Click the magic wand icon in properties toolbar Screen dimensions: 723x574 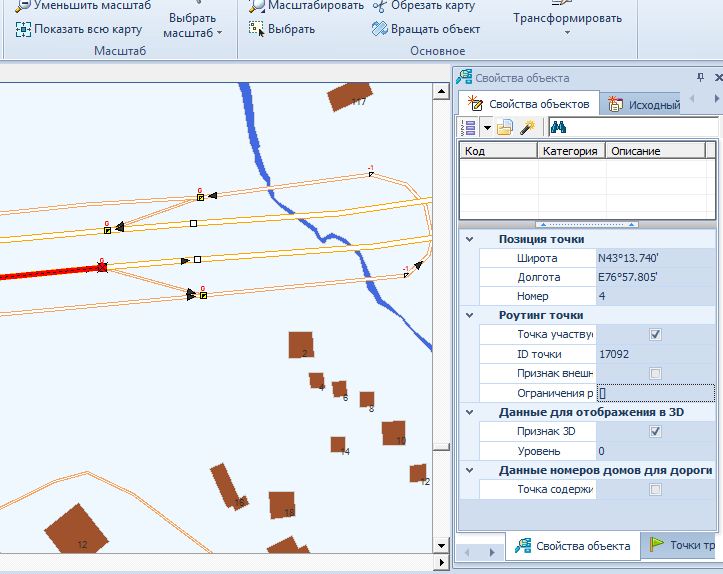click(528, 127)
